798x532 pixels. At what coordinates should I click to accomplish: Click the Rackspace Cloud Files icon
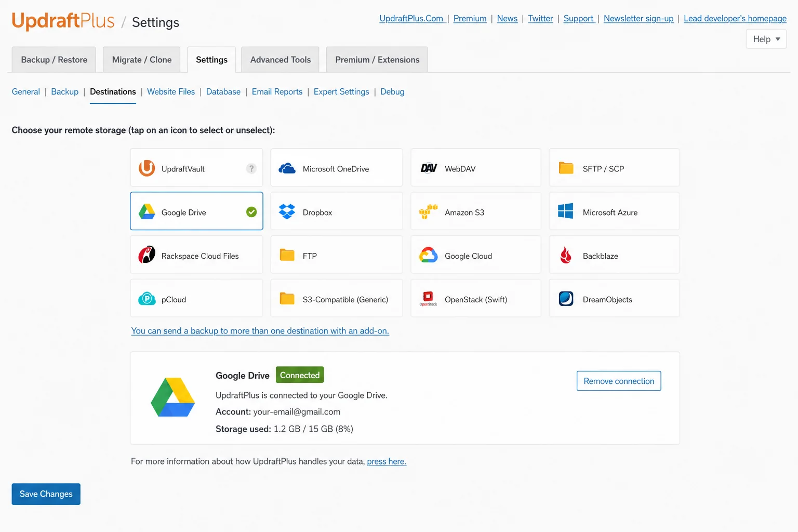[x=147, y=255]
